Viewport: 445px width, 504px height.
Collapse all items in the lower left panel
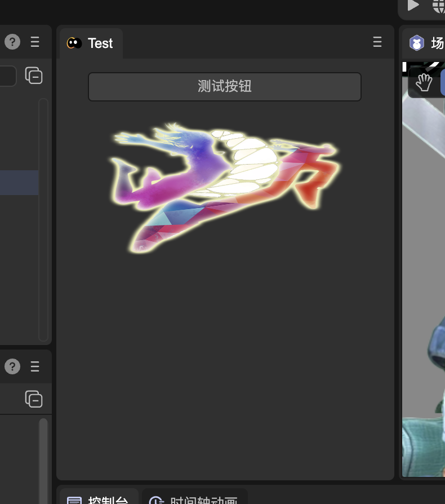tap(34, 399)
